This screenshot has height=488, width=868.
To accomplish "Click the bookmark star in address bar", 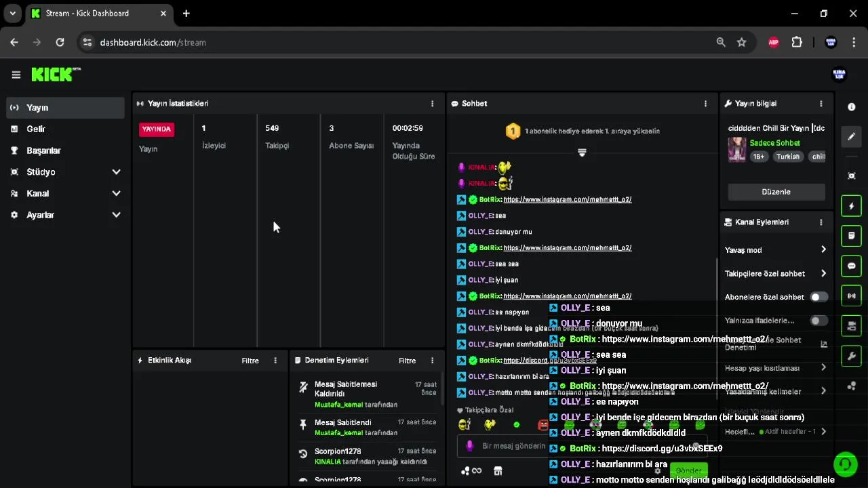I will point(741,42).
